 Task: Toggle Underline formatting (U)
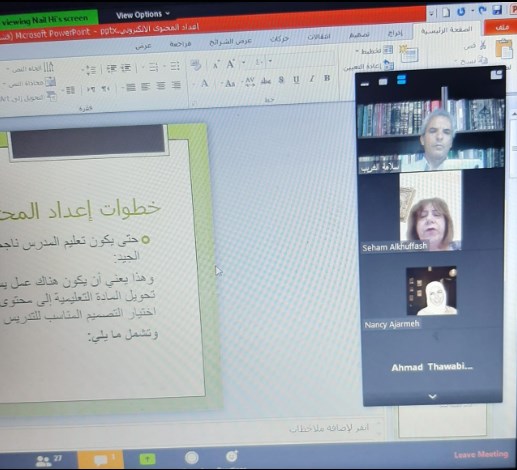296,79
